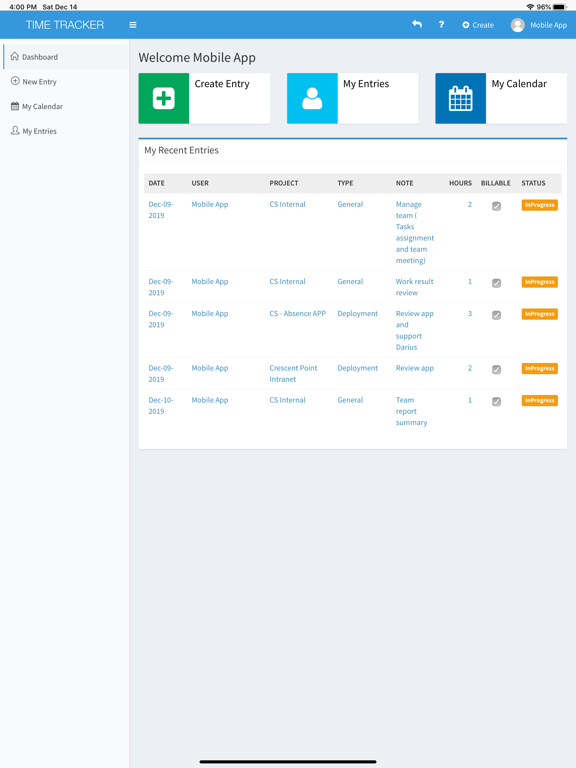Open the My Entries person tile icon
Viewport: 576px width, 768px height.
[x=312, y=98]
